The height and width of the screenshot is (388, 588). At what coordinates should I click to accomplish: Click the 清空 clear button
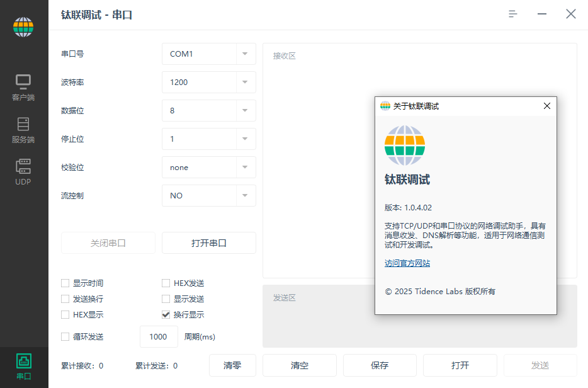[300, 365]
